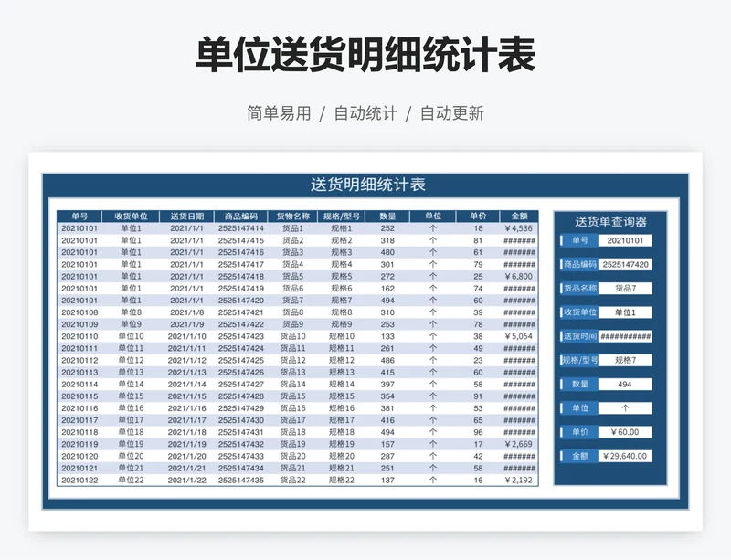This screenshot has width=731, height=560.
Task: Select cell with product code 2525147420
Action: (x=241, y=301)
